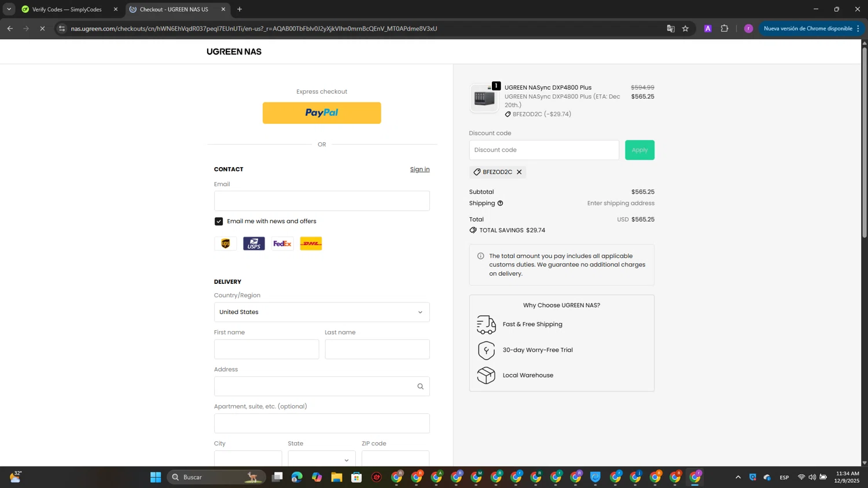
Task: Click the page vertical scrollbar
Action: click(865, 142)
